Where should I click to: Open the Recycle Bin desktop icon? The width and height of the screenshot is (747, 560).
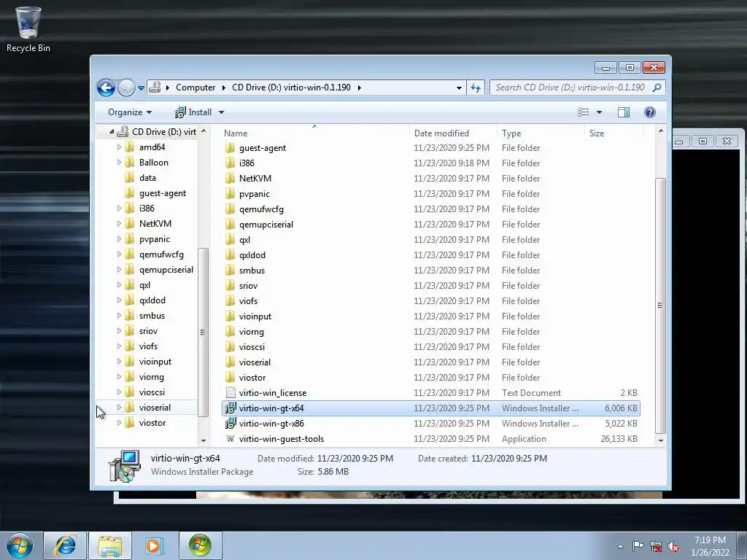28,29
